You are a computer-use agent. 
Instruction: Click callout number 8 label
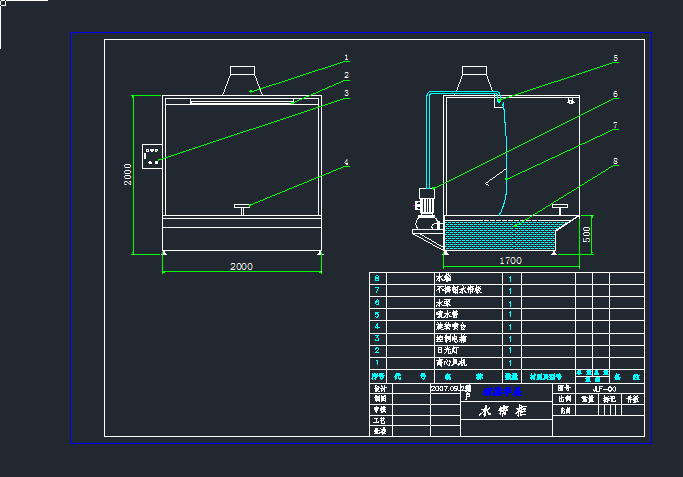click(615, 160)
